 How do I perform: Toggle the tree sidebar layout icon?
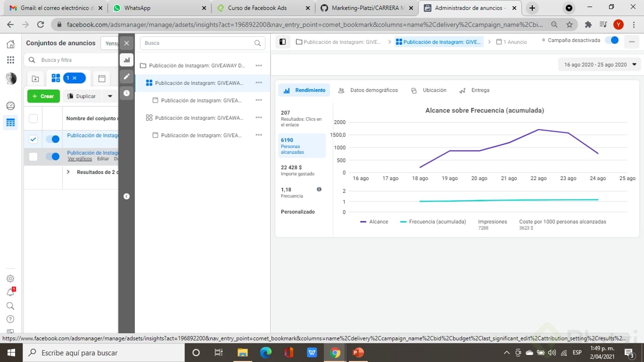(283, 42)
